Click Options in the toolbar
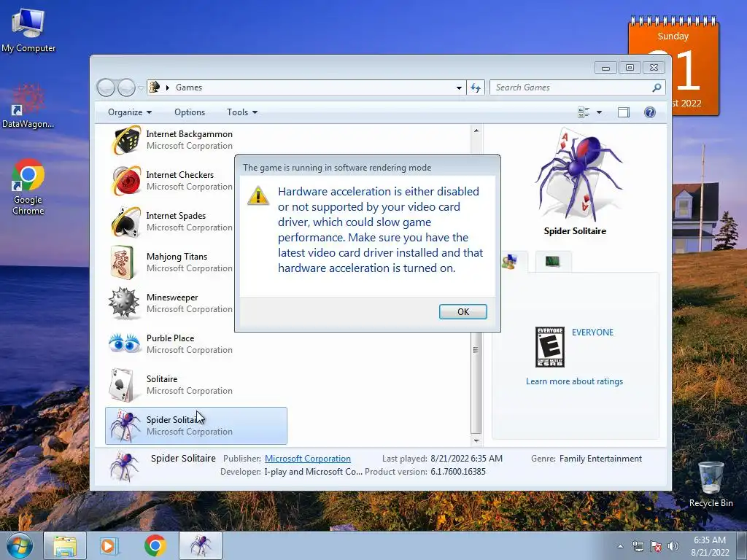 click(x=190, y=112)
